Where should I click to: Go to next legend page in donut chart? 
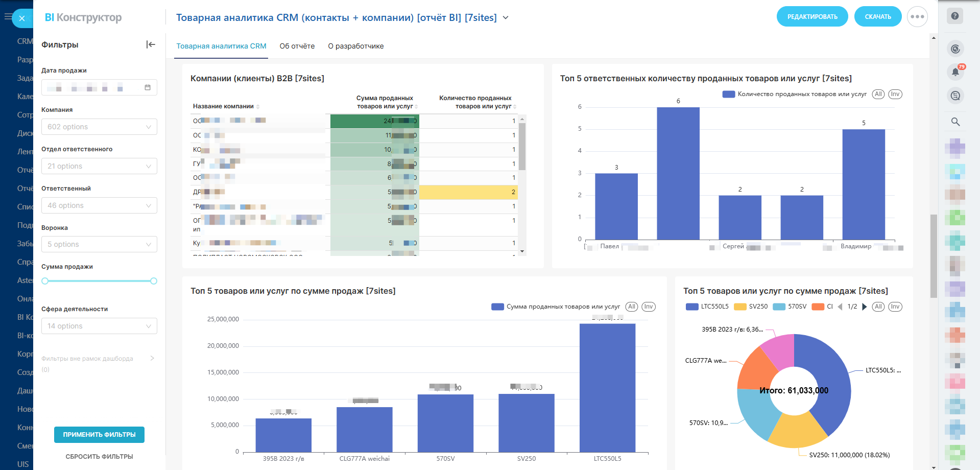point(865,307)
